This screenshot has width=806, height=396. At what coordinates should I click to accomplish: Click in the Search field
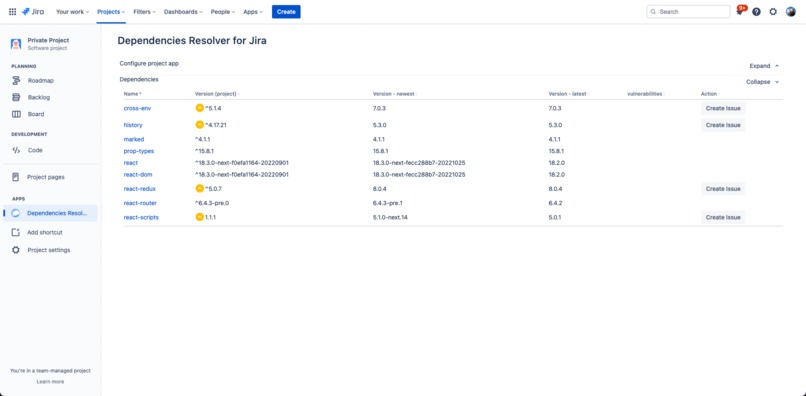pyautogui.click(x=688, y=11)
